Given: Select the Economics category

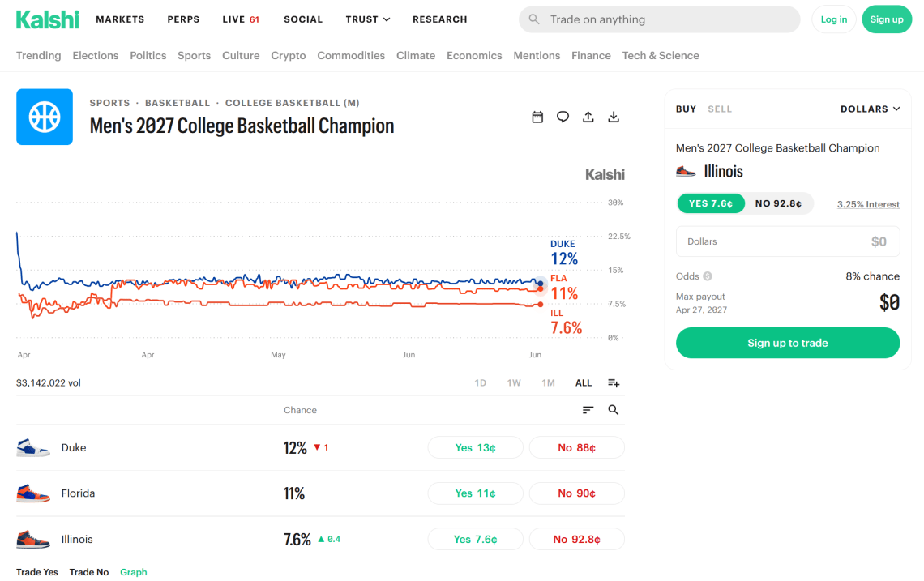Looking at the screenshot, I should tap(474, 55).
